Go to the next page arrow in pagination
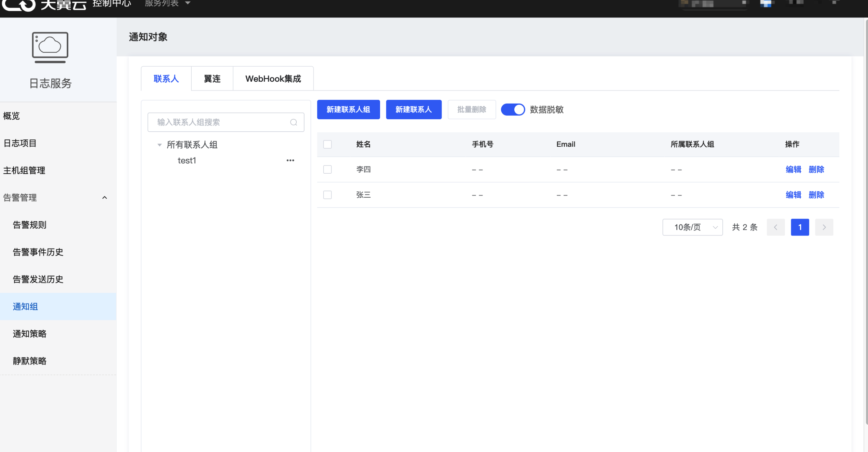 [x=824, y=227]
